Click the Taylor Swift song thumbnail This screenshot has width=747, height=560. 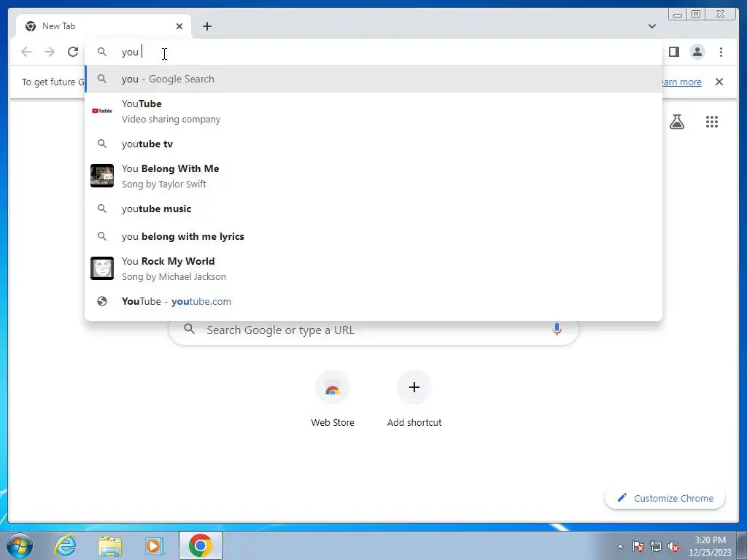(102, 176)
